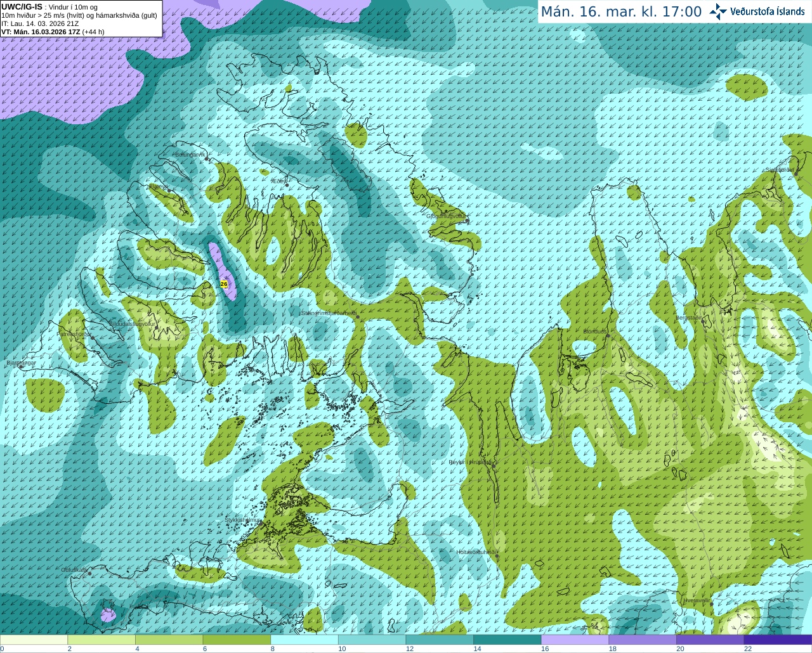This screenshot has width=812, height=653.
Task: Click the Bjargtangar station label
Action: [21, 363]
